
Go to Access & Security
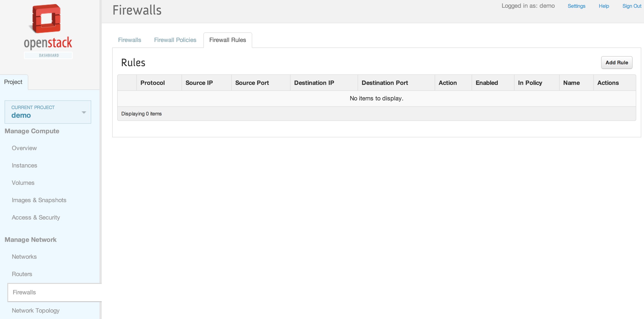(x=36, y=217)
